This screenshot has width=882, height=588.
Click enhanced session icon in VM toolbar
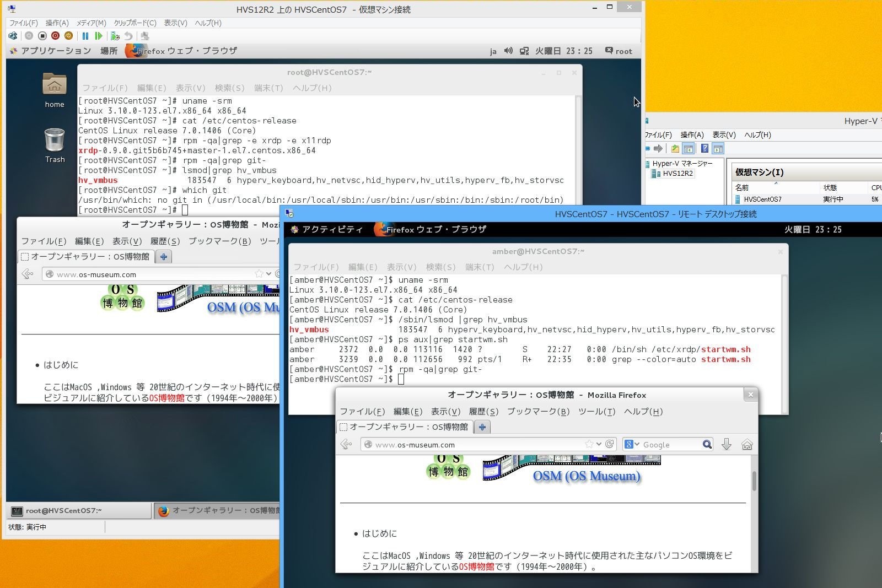pos(144,36)
